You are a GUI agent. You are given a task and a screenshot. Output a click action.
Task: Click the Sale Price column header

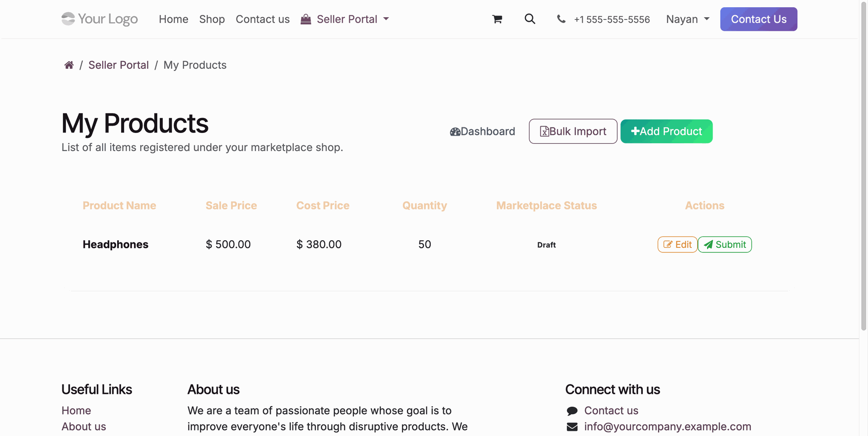[x=231, y=206]
